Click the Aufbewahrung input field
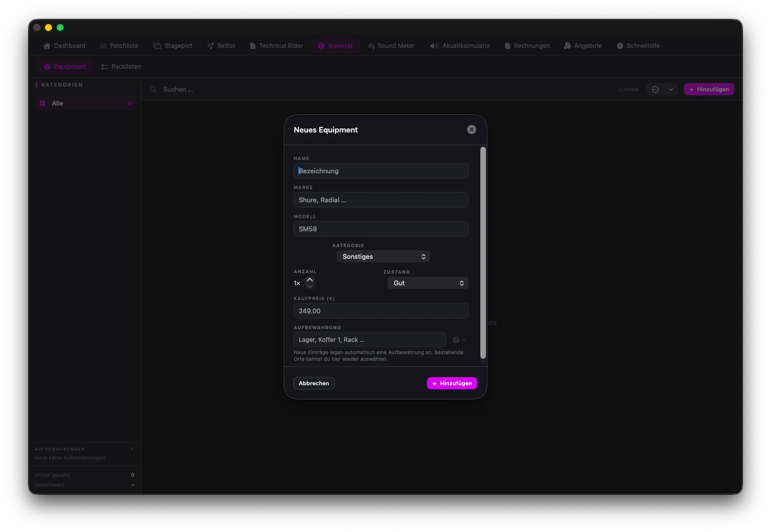Screen dimensions: 771x532 tap(370, 340)
